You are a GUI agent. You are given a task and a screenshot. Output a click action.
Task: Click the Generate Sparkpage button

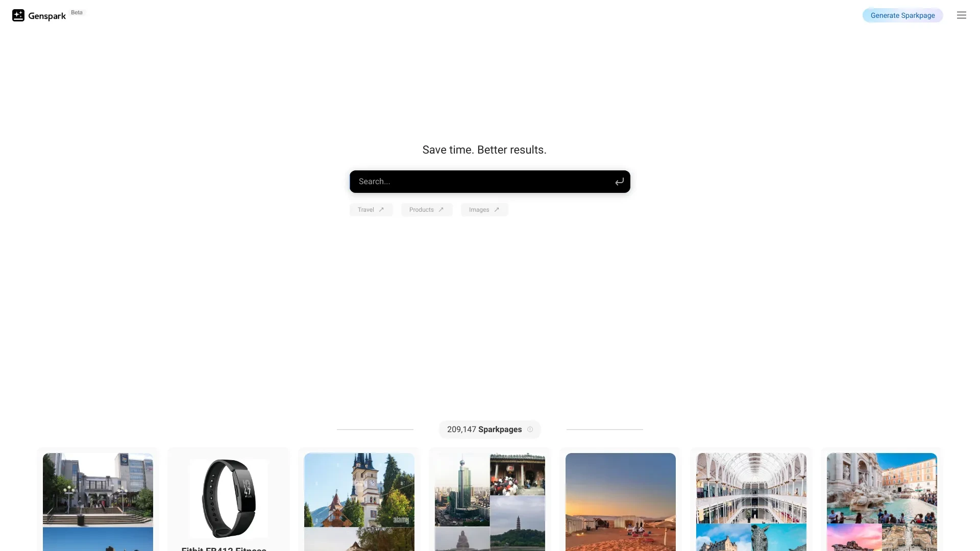pyautogui.click(x=902, y=15)
